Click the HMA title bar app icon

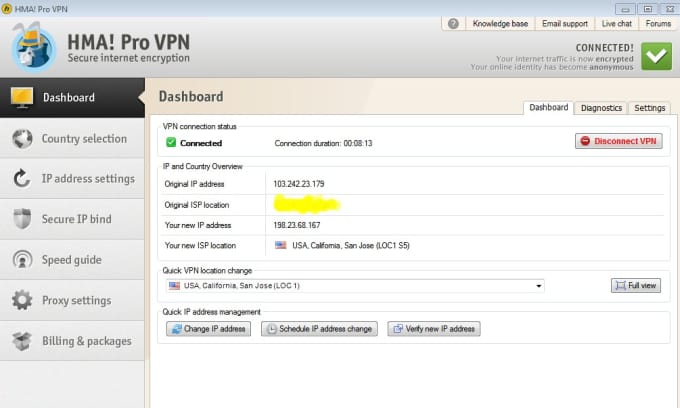[7, 9]
